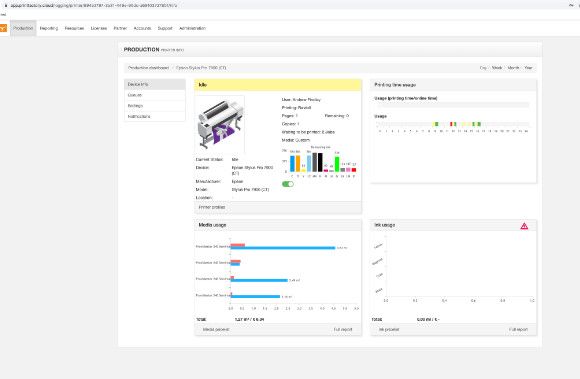The image size is (580, 379).
Task: Click the Media usage panel title
Action: (x=212, y=225)
